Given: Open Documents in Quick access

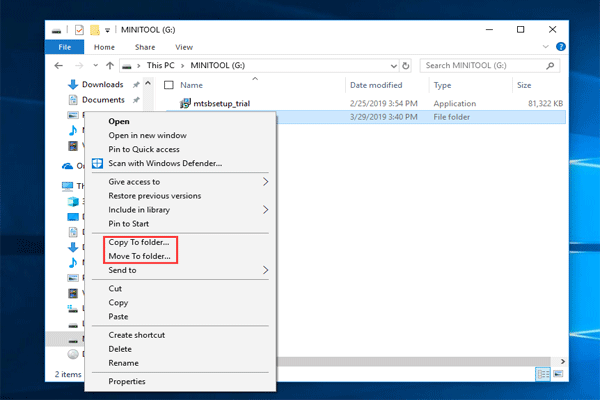Looking at the screenshot, I should 103,100.
